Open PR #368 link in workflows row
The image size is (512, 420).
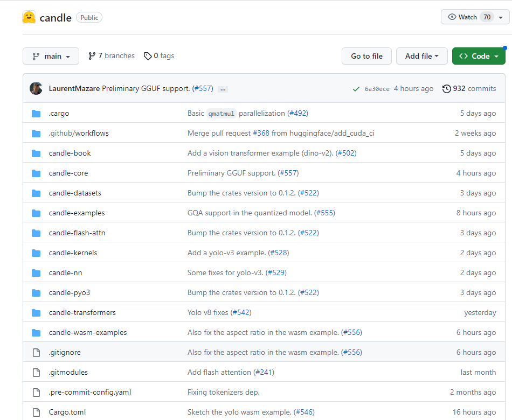tap(261, 133)
